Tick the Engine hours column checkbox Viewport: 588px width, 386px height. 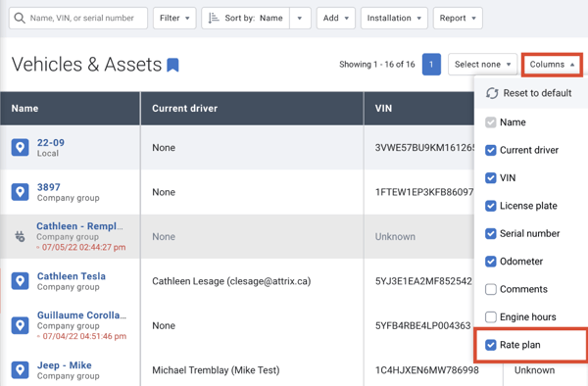coord(491,317)
